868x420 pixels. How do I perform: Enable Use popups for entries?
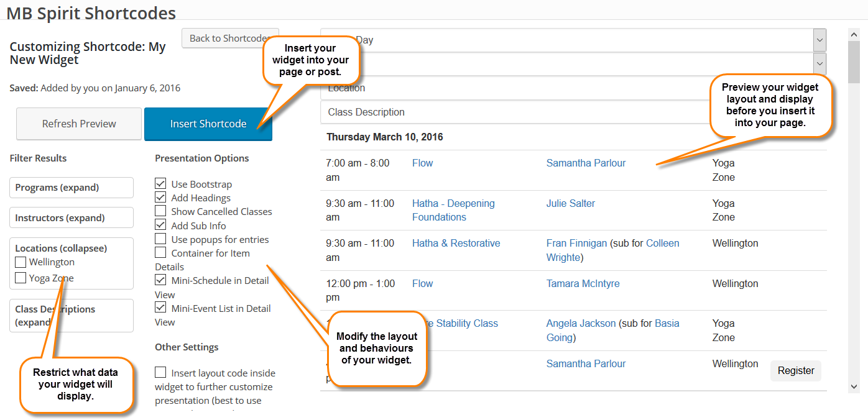coord(160,239)
